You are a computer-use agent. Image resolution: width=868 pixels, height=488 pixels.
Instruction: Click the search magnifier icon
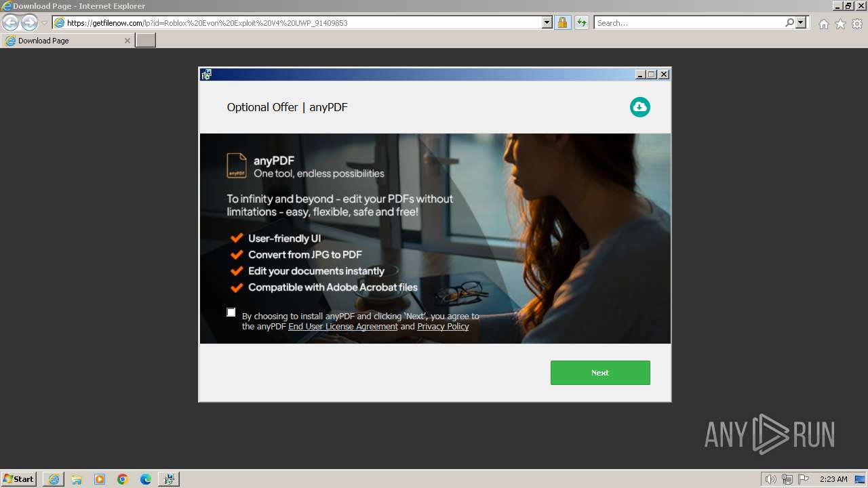(x=789, y=22)
